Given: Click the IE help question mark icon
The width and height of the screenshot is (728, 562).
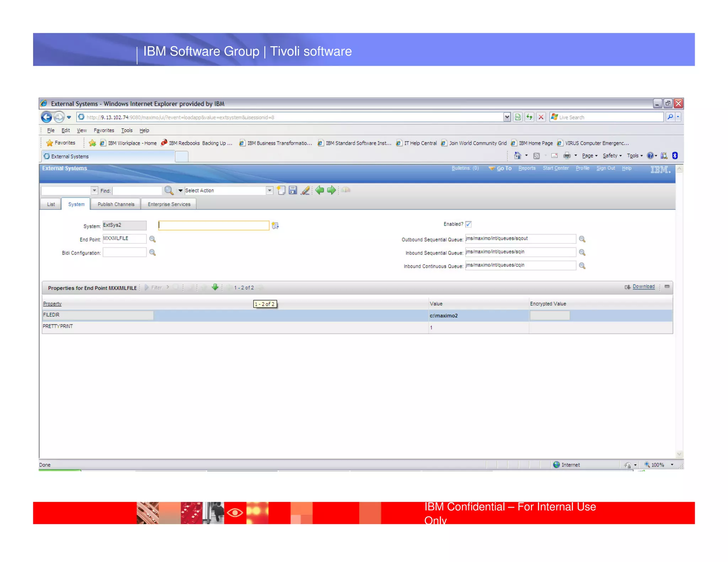Looking at the screenshot, I should pyautogui.click(x=650, y=156).
